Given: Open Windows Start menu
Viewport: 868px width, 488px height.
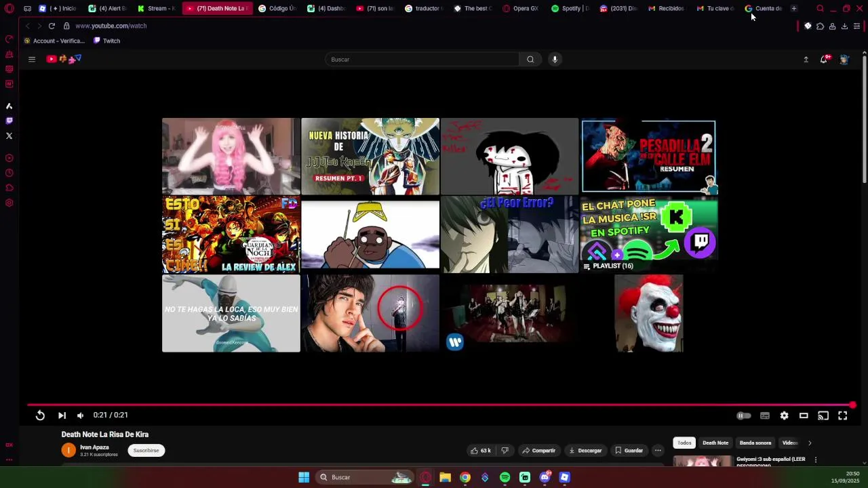Looking at the screenshot, I should pos(304,477).
